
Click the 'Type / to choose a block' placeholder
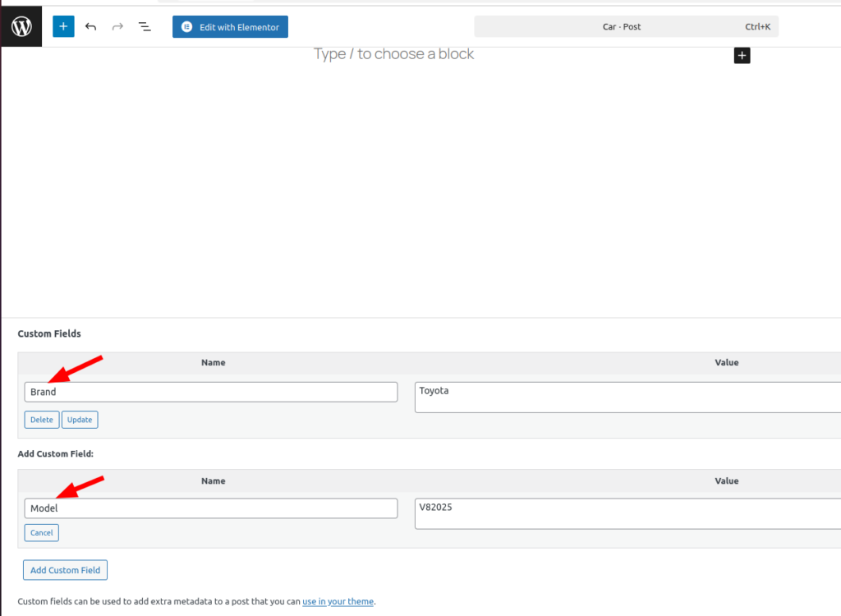393,54
